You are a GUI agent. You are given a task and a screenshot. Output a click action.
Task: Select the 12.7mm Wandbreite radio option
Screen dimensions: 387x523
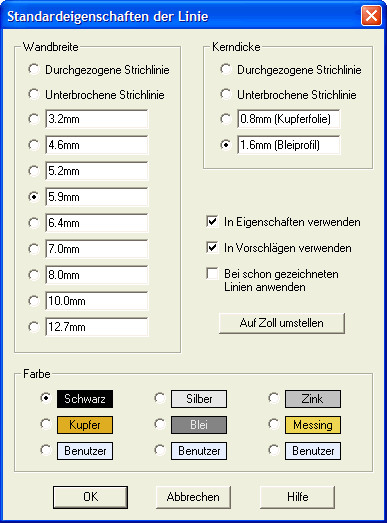tap(34, 327)
